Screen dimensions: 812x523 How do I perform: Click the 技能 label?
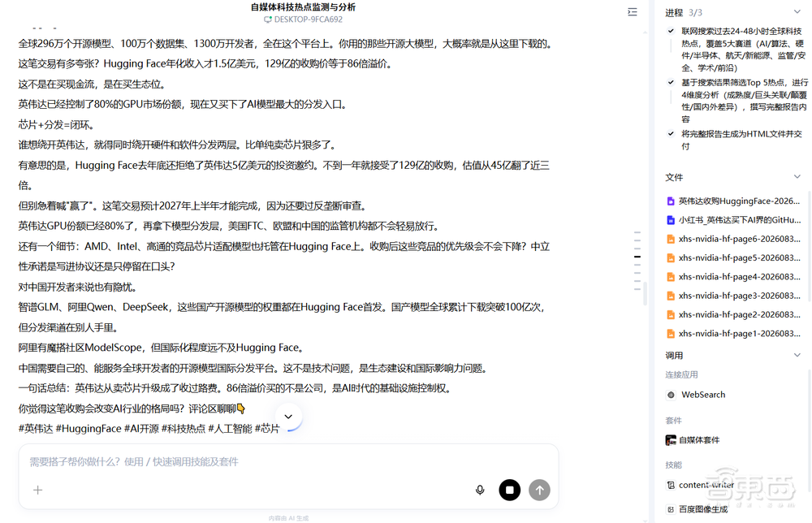pyautogui.click(x=673, y=465)
